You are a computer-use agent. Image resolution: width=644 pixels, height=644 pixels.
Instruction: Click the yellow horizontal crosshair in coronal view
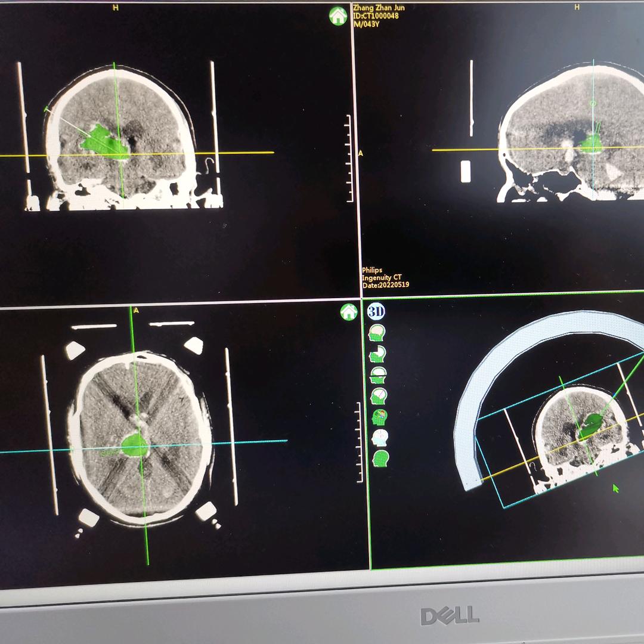pos(239,153)
